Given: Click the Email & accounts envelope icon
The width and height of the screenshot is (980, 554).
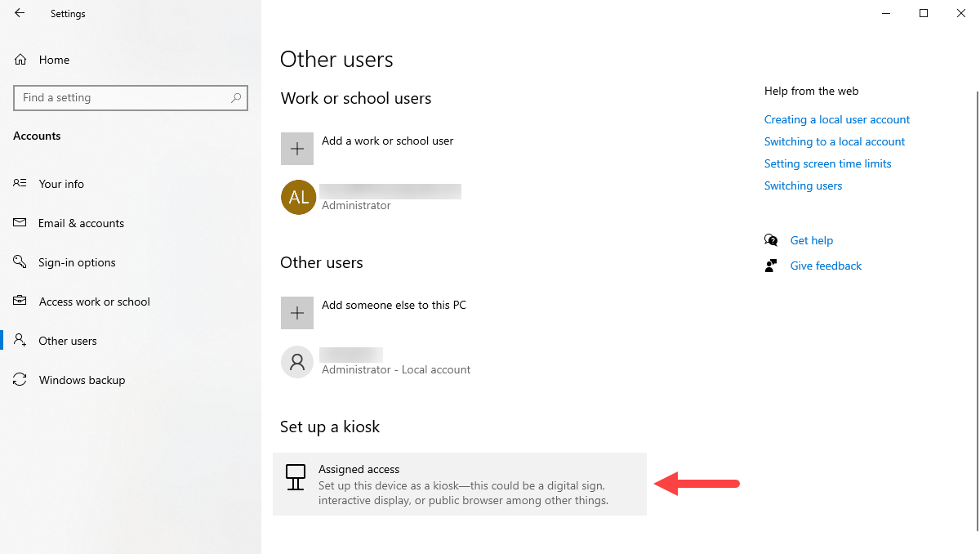Looking at the screenshot, I should coord(20,223).
